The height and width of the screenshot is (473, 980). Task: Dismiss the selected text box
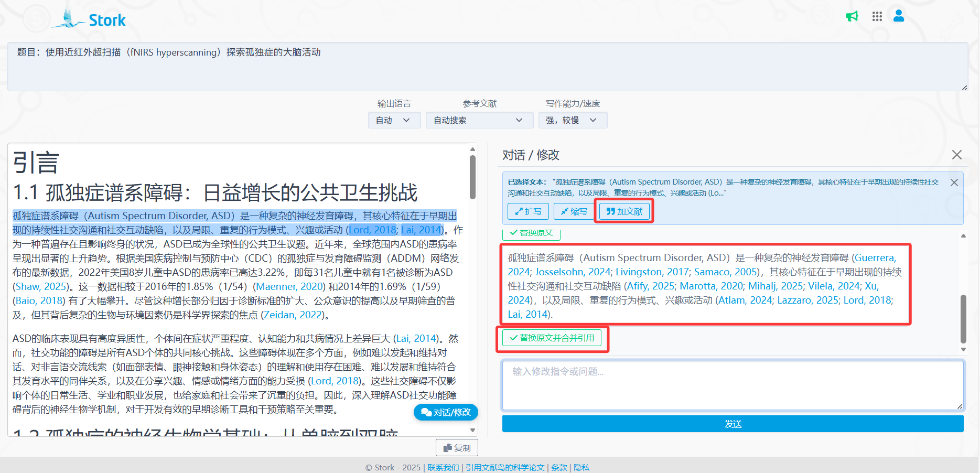(954, 182)
